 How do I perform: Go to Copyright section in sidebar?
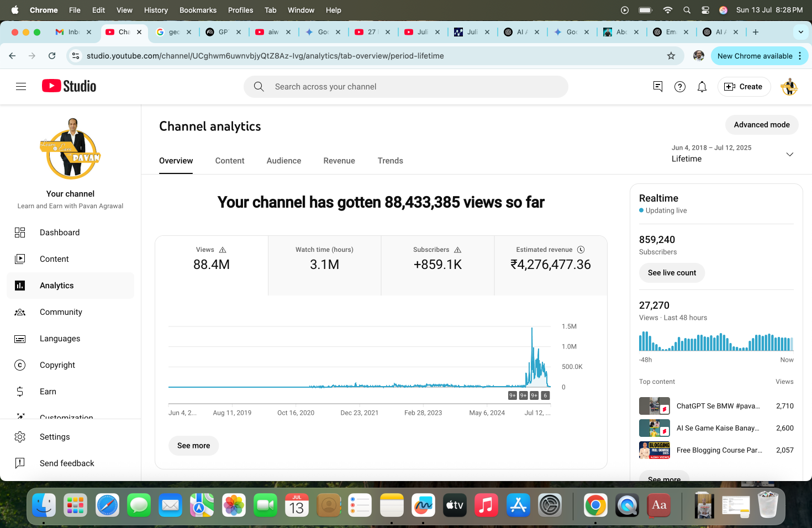[57, 365]
